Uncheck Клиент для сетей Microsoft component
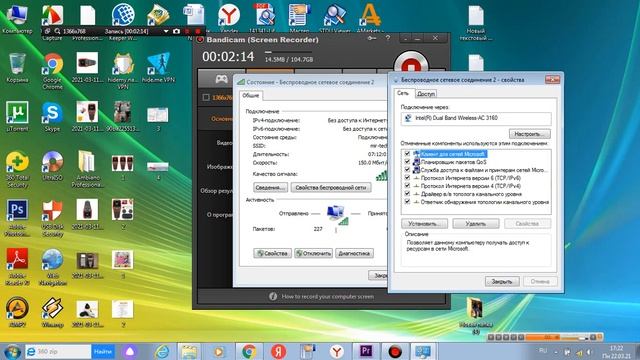 point(407,154)
